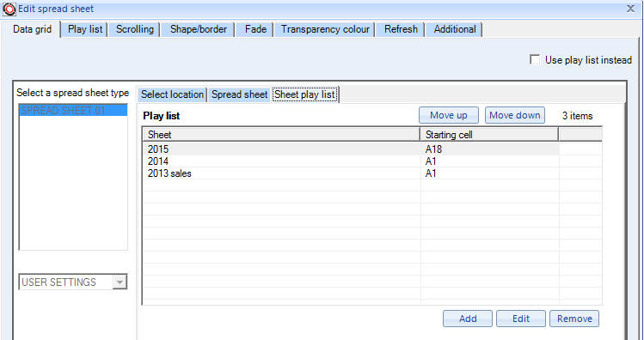
Task: Open the Fade tab
Action: (255, 29)
